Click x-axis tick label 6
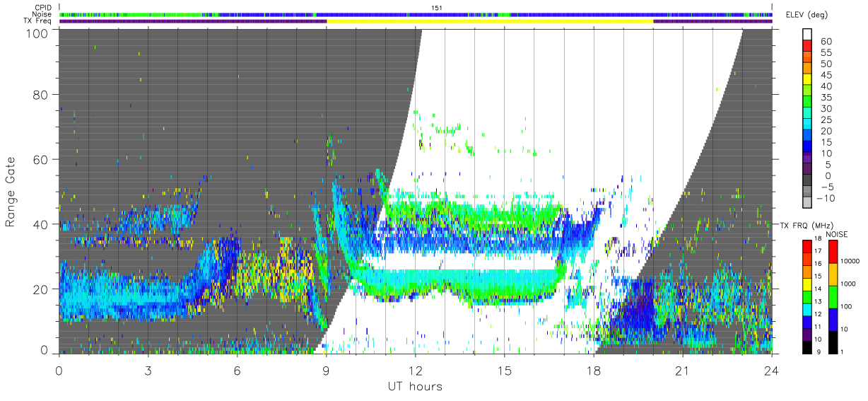 pyautogui.click(x=236, y=370)
